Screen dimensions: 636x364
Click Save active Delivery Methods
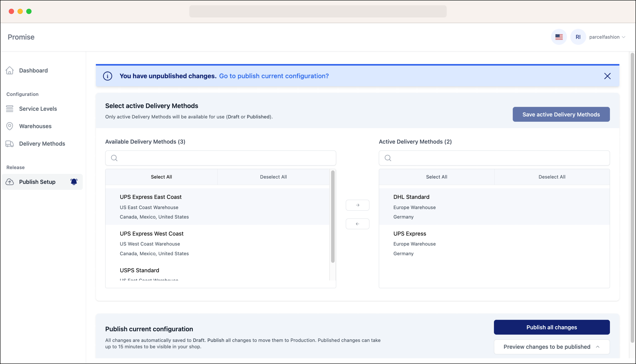coord(561,114)
